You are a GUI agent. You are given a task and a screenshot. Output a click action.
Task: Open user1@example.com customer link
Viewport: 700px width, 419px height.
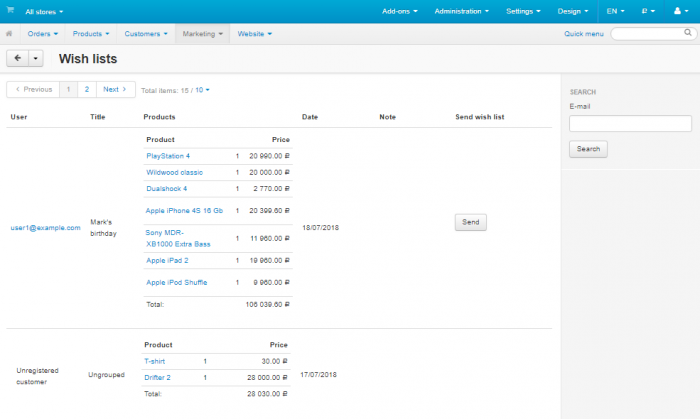[x=46, y=228]
